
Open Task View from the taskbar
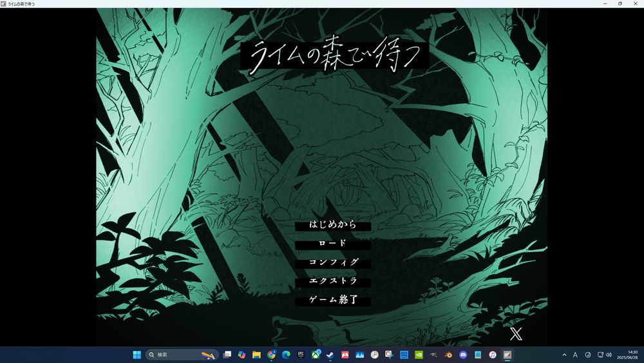coord(227,355)
